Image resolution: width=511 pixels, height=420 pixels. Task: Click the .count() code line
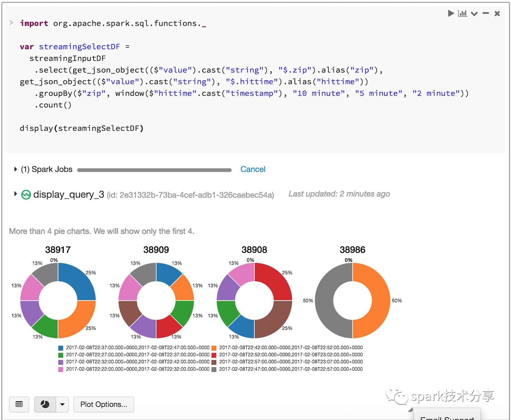pyautogui.click(x=53, y=105)
